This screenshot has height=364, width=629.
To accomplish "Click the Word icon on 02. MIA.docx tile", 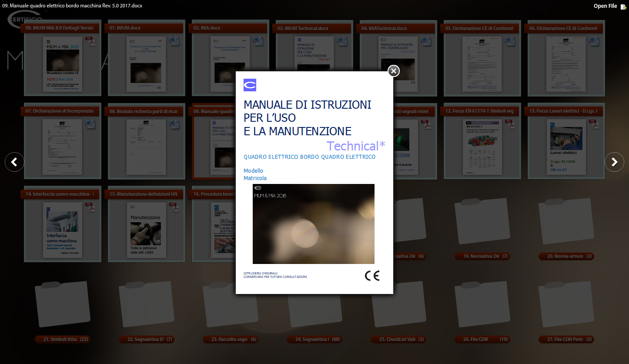I will coord(258,41).
